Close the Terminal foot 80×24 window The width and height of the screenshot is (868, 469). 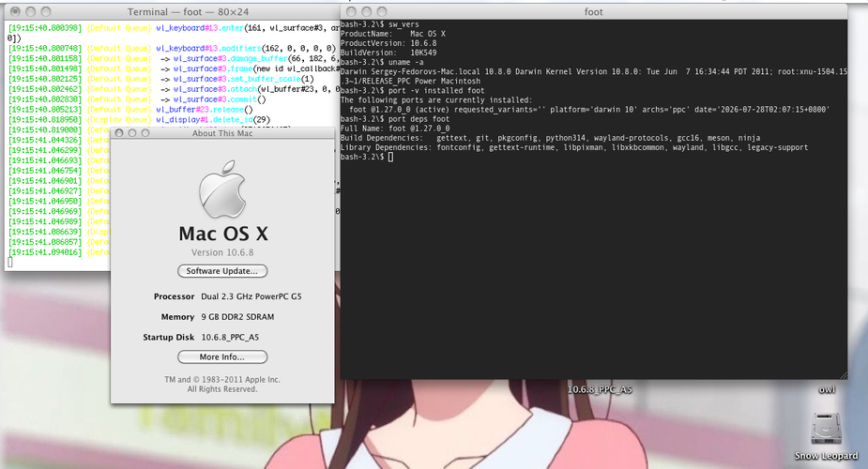(x=16, y=11)
